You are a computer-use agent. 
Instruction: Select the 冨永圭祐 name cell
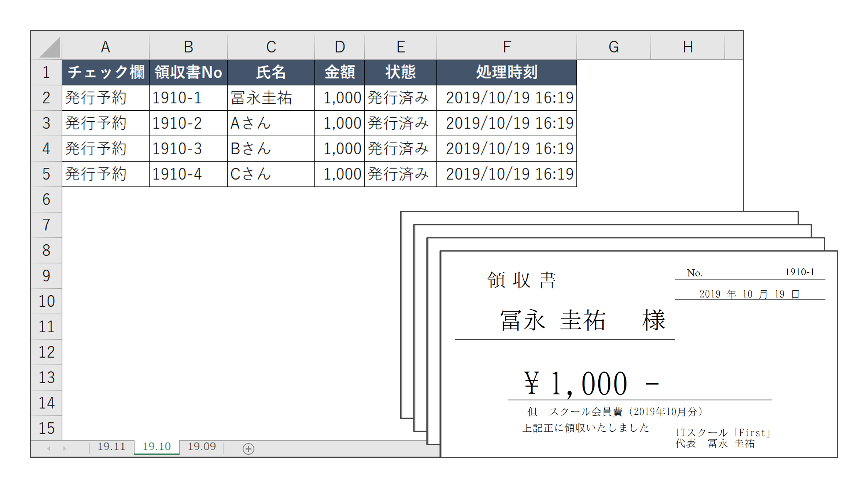click(271, 98)
